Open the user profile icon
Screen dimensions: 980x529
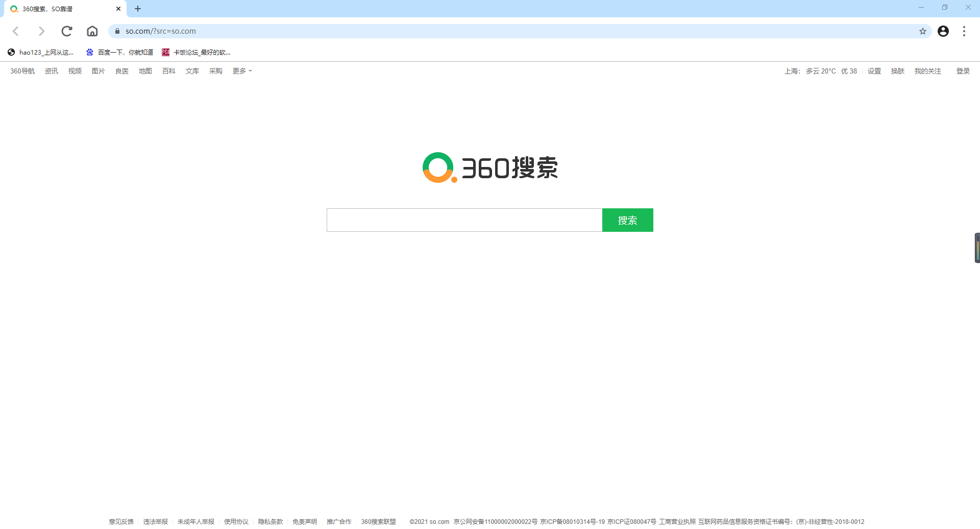click(x=943, y=31)
